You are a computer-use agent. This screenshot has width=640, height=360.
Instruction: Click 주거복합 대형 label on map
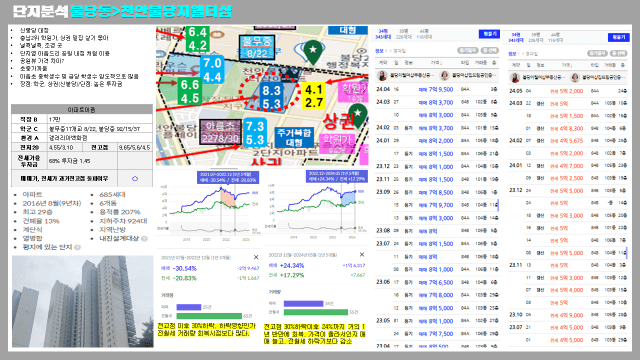pyautogui.click(x=294, y=138)
